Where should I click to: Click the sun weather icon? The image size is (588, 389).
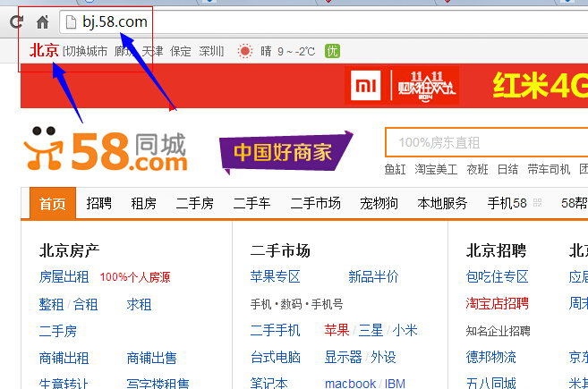244,51
